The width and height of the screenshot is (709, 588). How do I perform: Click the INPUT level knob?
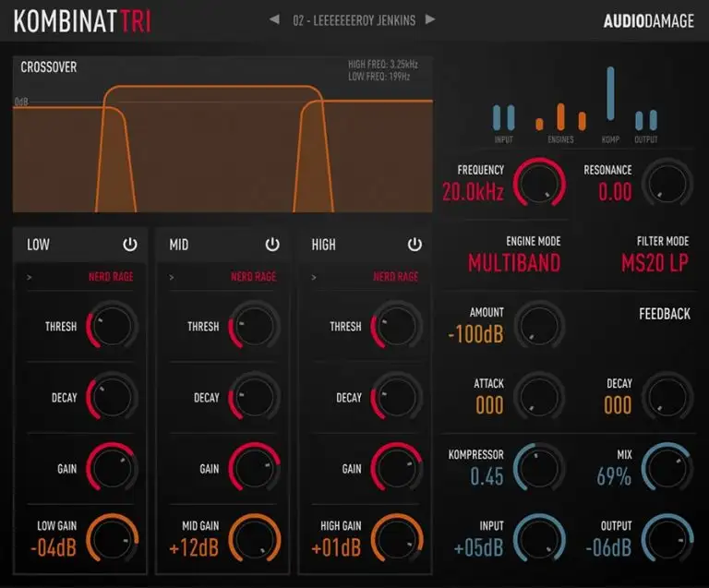539,538
